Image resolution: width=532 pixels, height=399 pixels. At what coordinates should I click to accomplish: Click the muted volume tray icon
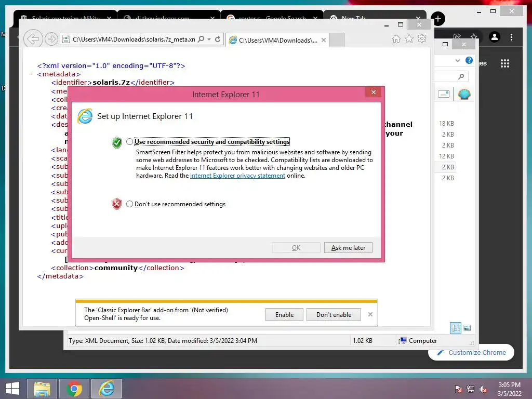point(483,389)
